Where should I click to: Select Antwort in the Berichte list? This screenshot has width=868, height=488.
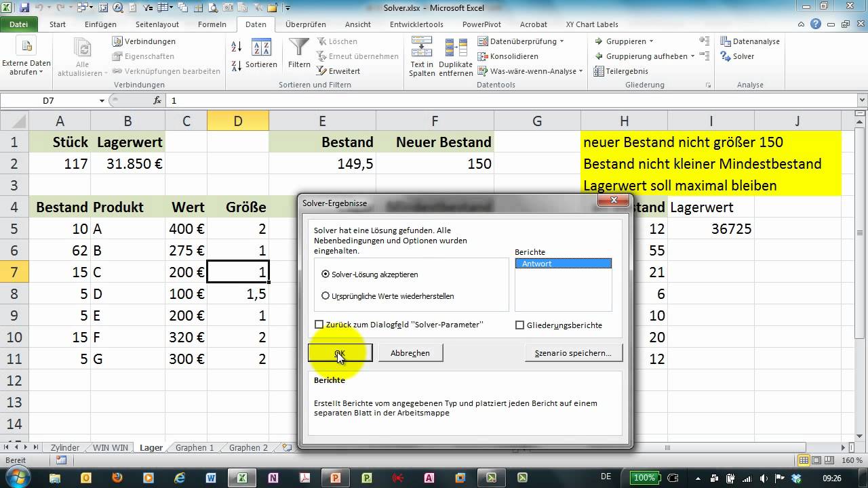pyautogui.click(x=564, y=264)
